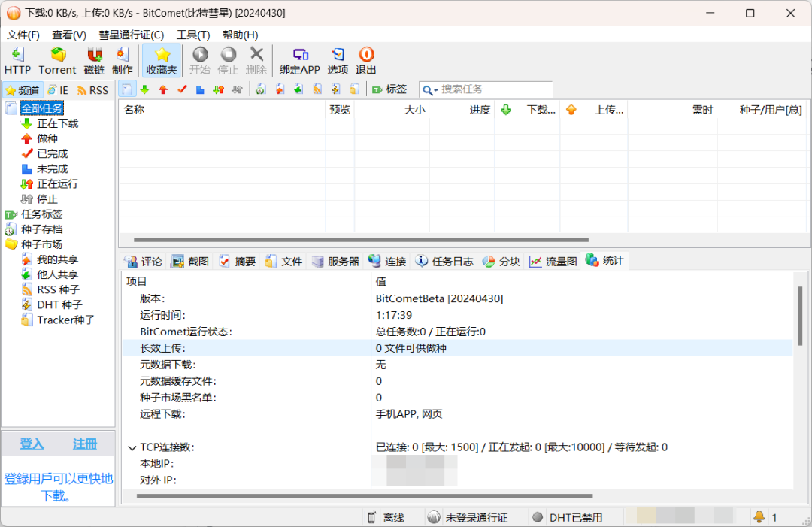Select 正在运行 in the tree
The height and width of the screenshot is (527, 812).
tap(57, 183)
